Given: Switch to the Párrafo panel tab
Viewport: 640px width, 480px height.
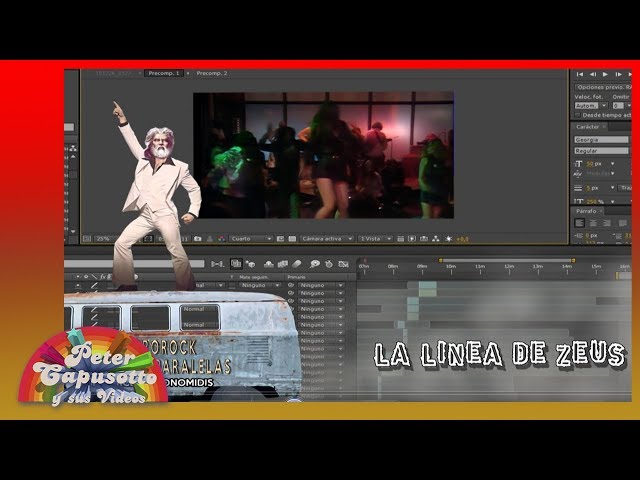Looking at the screenshot, I should 586,211.
